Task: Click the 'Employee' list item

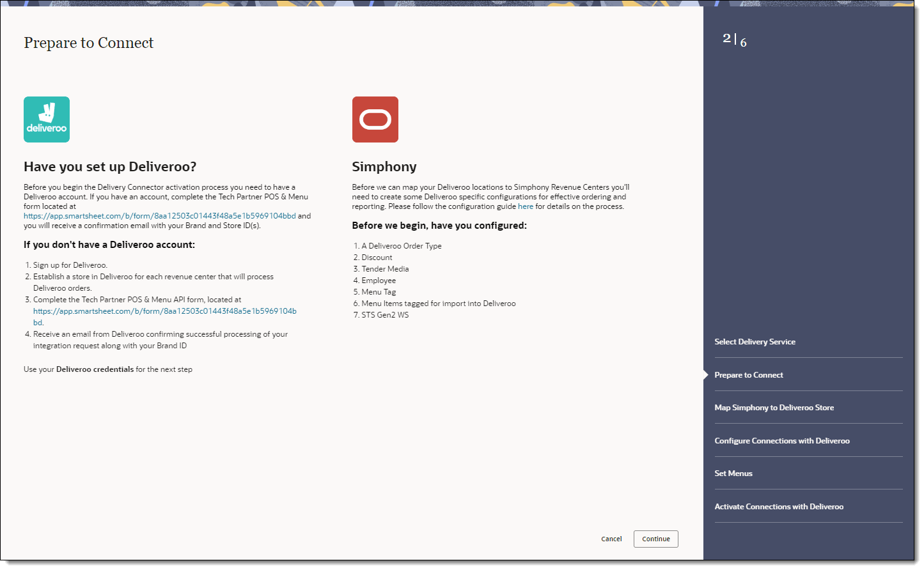Action: pyautogui.click(x=379, y=281)
